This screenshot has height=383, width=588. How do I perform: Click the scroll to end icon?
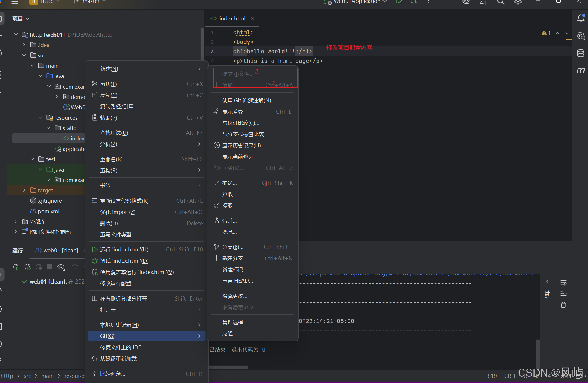coord(563,294)
